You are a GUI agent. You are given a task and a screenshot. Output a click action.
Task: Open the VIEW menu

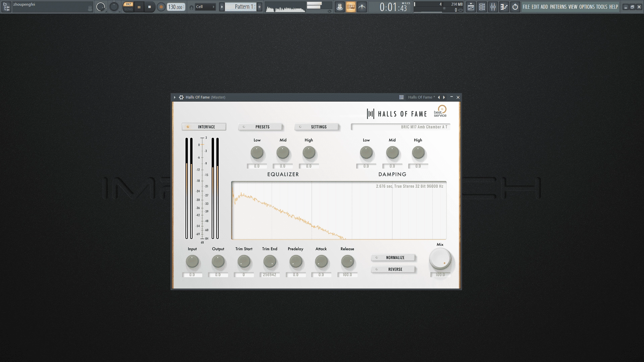573,7
